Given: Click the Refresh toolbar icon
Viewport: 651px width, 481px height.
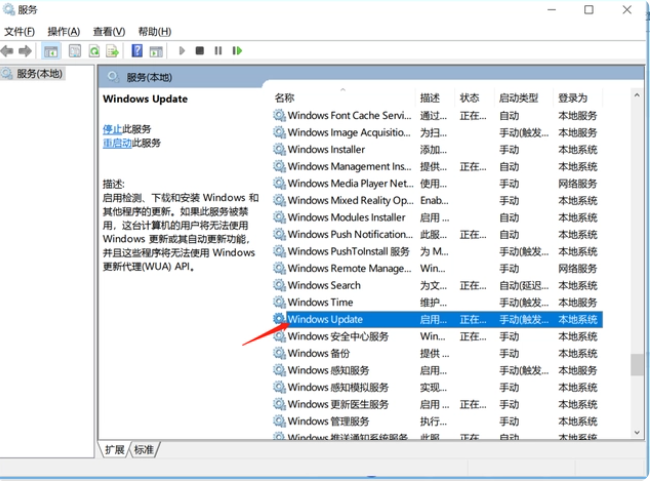Looking at the screenshot, I should (94, 51).
